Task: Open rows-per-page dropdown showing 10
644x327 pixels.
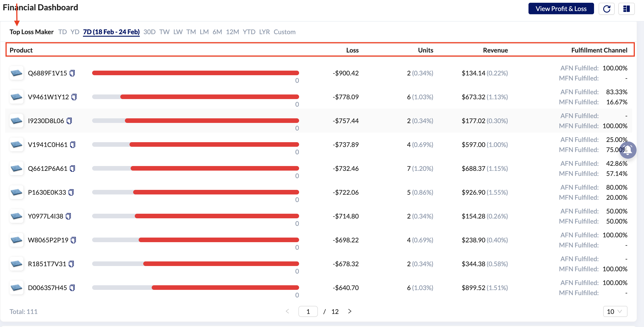Action: tap(615, 311)
